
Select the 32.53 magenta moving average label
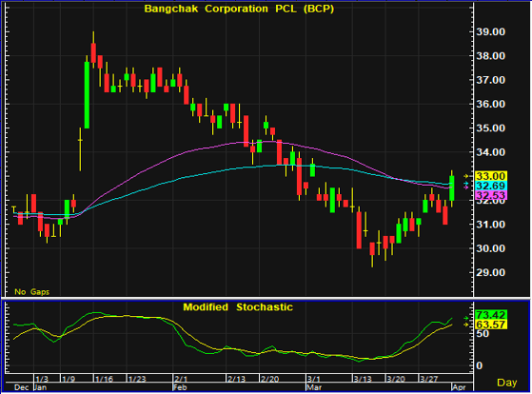pyautogui.click(x=491, y=195)
